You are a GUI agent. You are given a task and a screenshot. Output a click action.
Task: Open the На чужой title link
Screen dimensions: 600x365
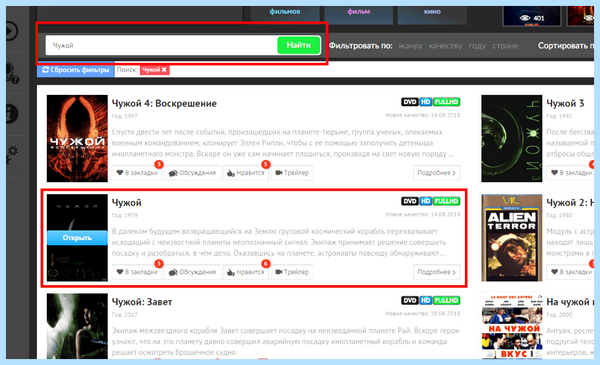(570, 302)
